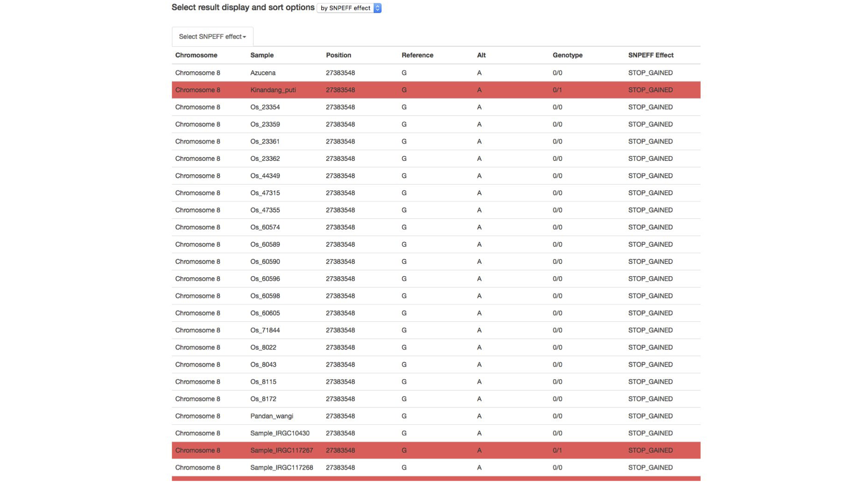
Task: Select the Os_23359 sample cell
Action: pos(265,124)
